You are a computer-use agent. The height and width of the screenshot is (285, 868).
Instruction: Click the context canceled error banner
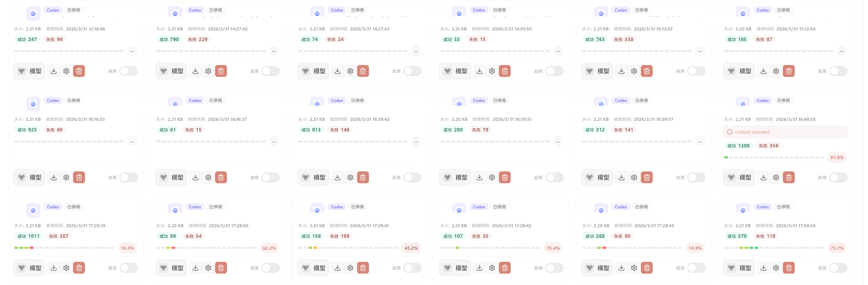785,132
